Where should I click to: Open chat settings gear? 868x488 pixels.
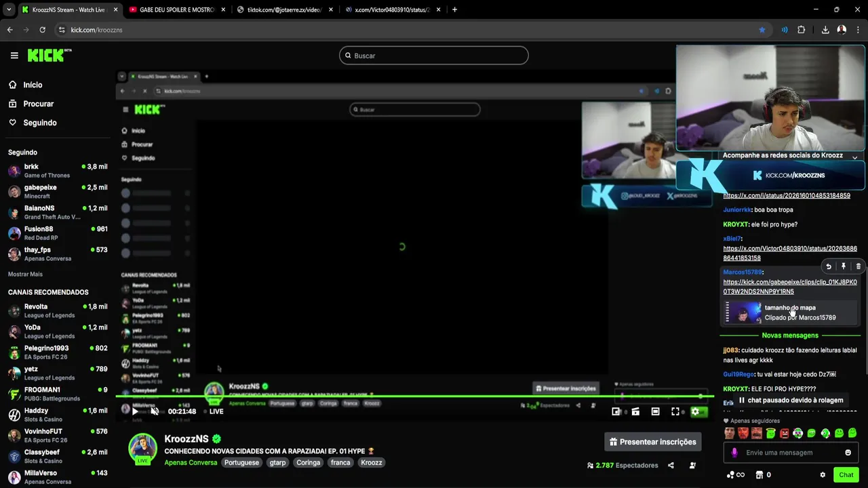pyautogui.click(x=823, y=475)
